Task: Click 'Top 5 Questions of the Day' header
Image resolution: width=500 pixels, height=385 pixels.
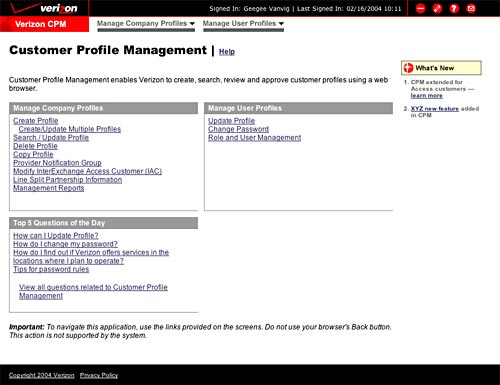Action: [x=103, y=223]
